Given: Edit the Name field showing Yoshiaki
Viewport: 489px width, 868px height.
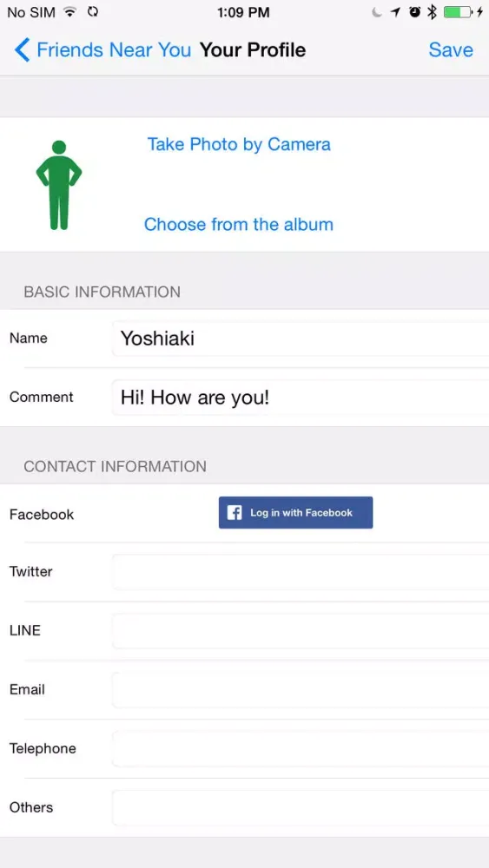Looking at the screenshot, I should point(301,339).
